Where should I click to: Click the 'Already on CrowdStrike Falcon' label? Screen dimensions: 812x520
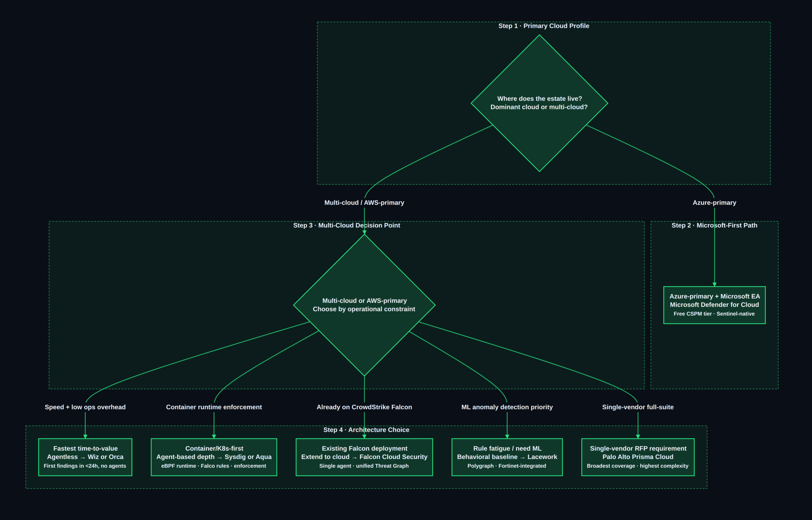[x=364, y=407]
